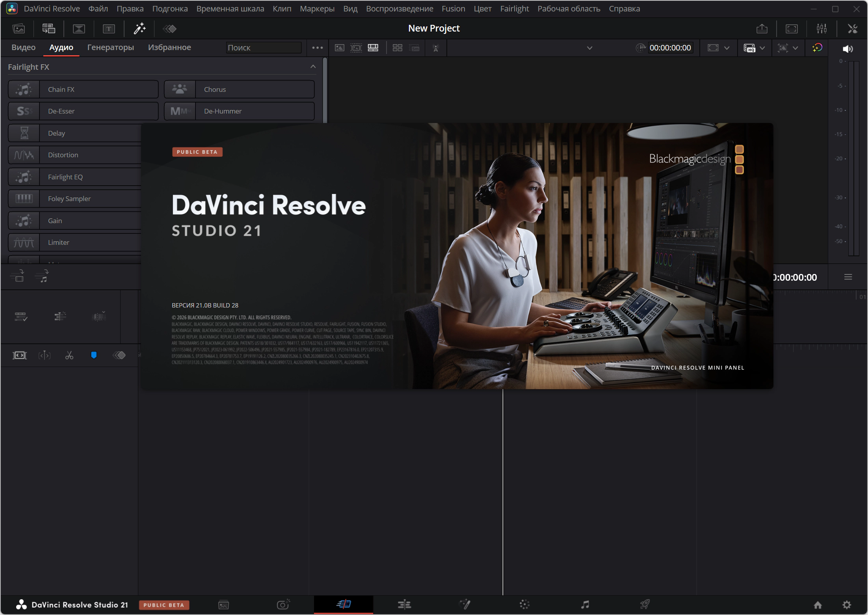
Task: Open project settings gear icon
Action: [x=847, y=605]
